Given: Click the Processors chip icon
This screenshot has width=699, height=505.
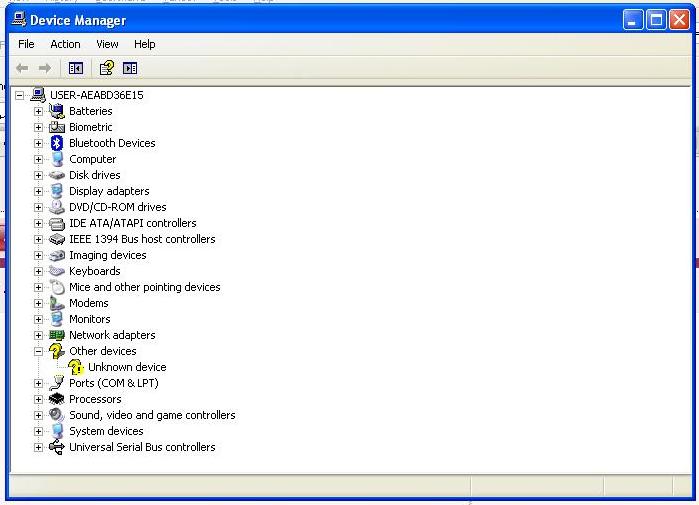Looking at the screenshot, I should [57, 399].
